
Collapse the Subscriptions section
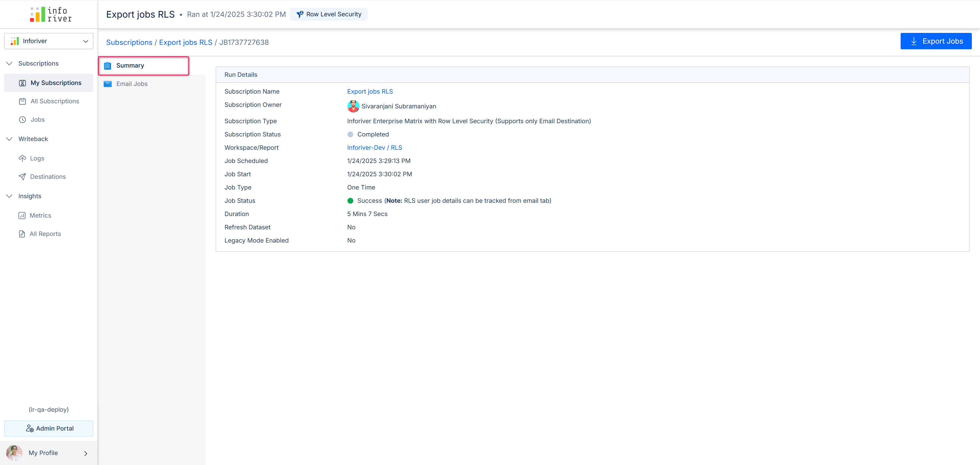click(x=9, y=64)
